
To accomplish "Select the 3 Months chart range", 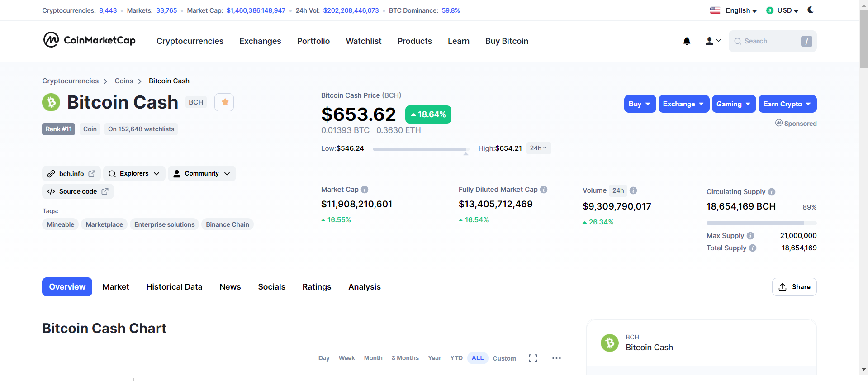I will (405, 358).
